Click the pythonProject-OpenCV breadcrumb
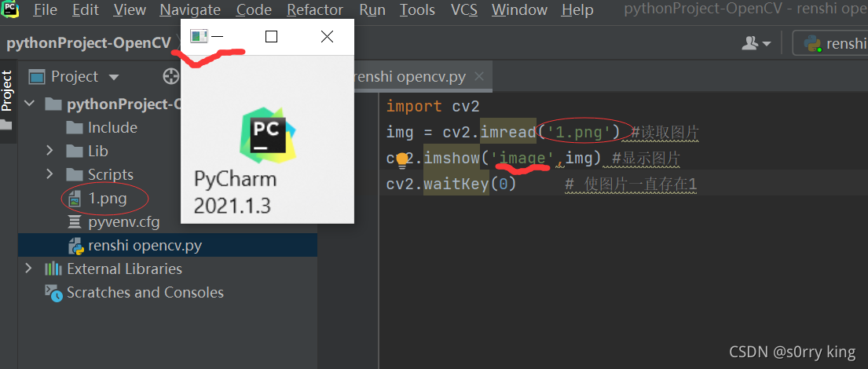Viewport: 868px width, 369px height. (89, 43)
